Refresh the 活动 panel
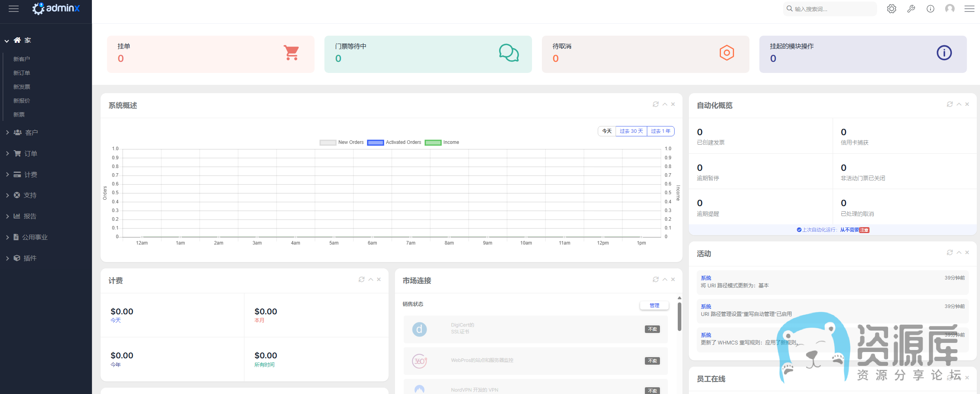 (949, 252)
